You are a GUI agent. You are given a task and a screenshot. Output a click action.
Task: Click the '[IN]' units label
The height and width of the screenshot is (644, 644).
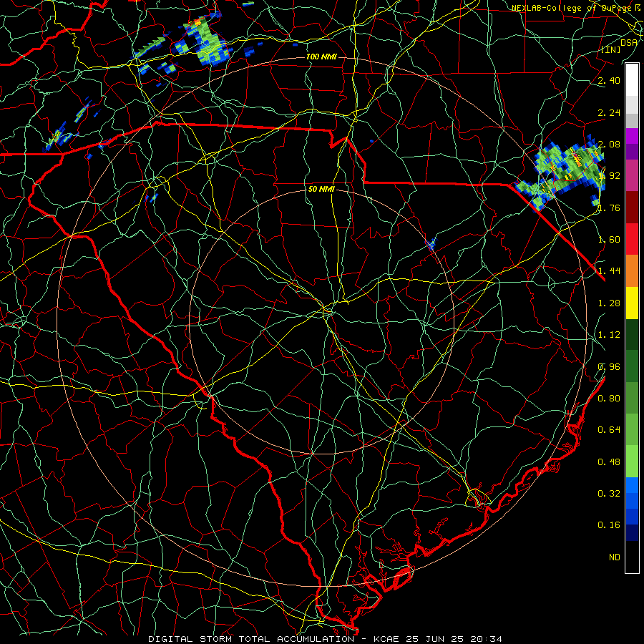point(611,49)
